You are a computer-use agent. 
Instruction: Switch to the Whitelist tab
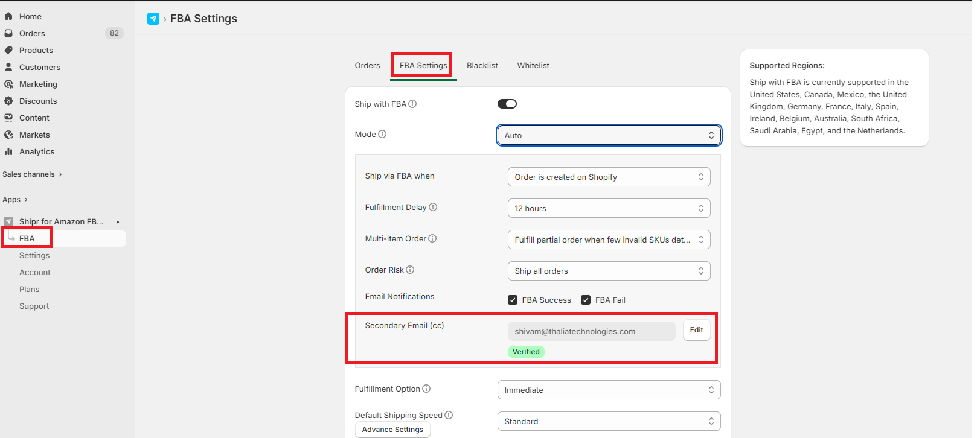pyautogui.click(x=533, y=65)
